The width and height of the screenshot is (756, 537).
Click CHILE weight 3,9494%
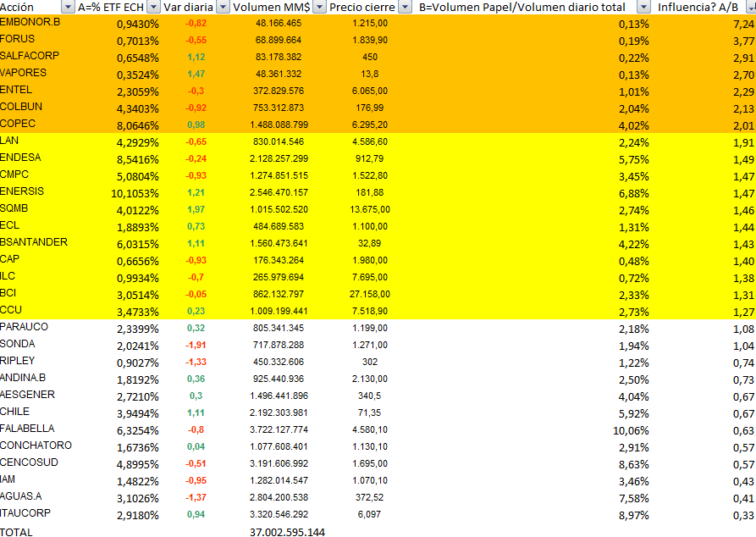pyautogui.click(x=138, y=413)
